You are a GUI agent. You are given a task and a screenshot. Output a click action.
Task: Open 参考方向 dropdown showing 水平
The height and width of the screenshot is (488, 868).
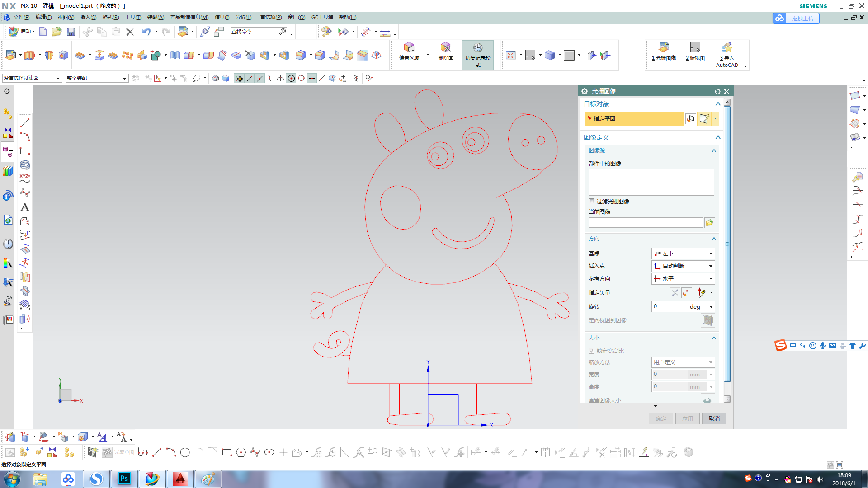(683, 279)
